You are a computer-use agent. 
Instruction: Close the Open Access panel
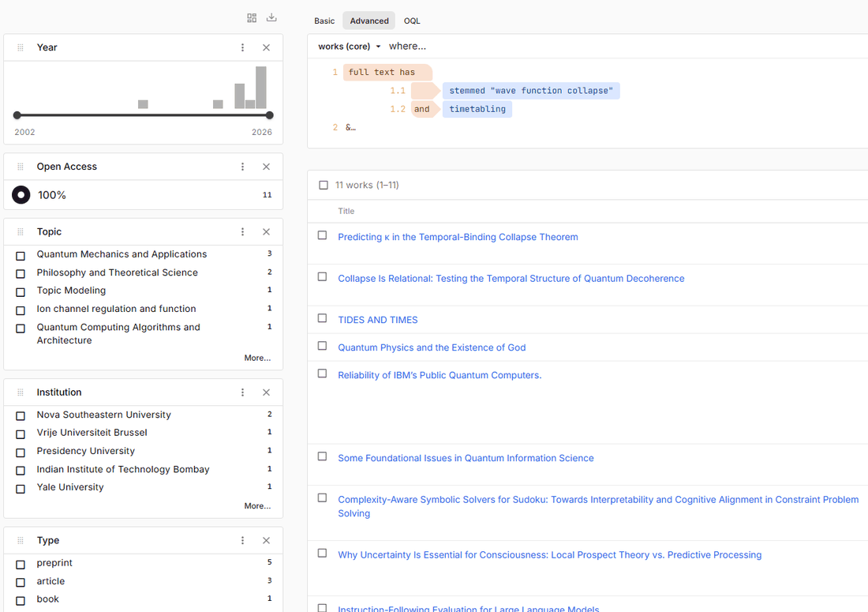point(266,167)
